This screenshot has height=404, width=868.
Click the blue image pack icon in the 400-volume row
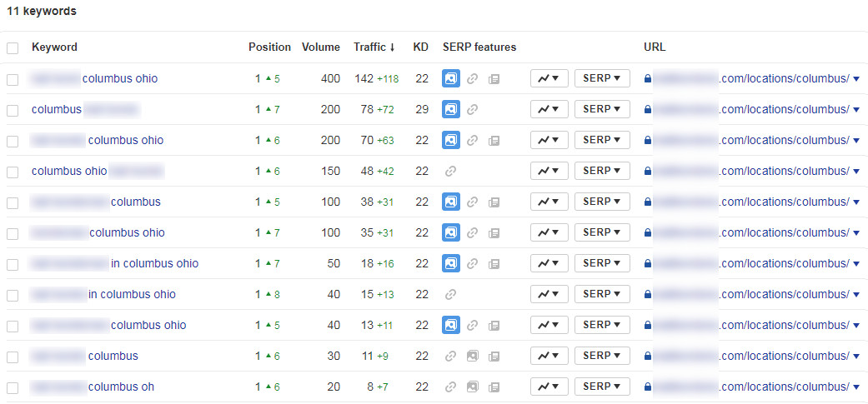click(451, 78)
